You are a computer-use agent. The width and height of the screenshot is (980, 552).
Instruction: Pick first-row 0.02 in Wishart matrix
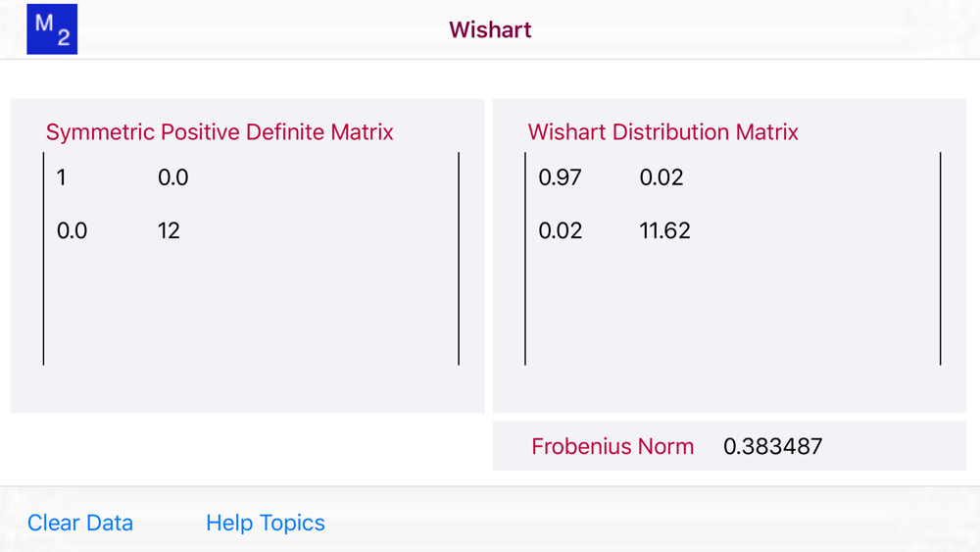point(661,177)
